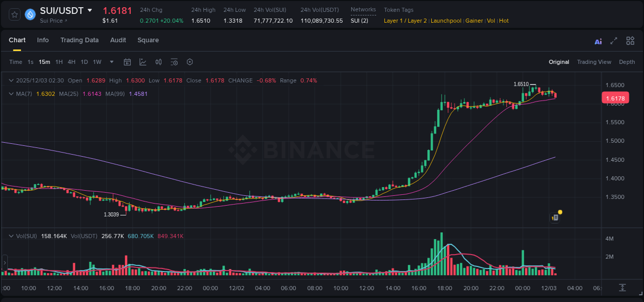The width and height of the screenshot is (644, 302).
Task: Switch to the Info tab
Action: click(43, 40)
